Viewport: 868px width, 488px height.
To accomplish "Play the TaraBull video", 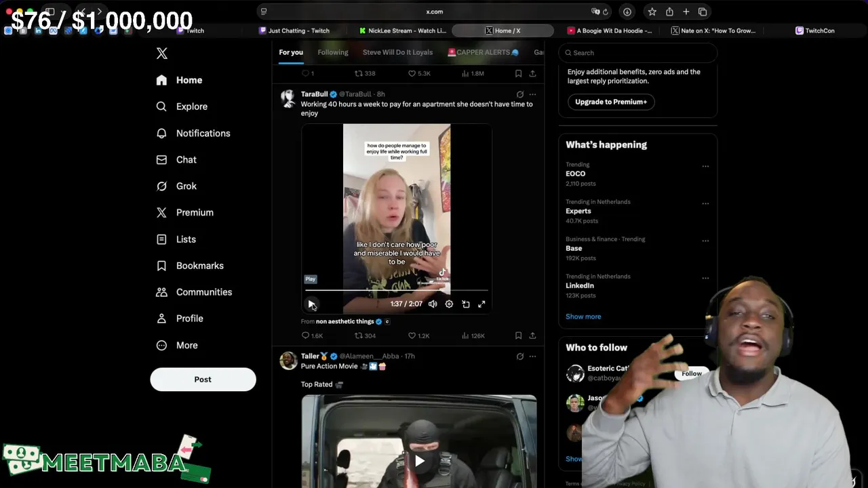I will coord(311,304).
